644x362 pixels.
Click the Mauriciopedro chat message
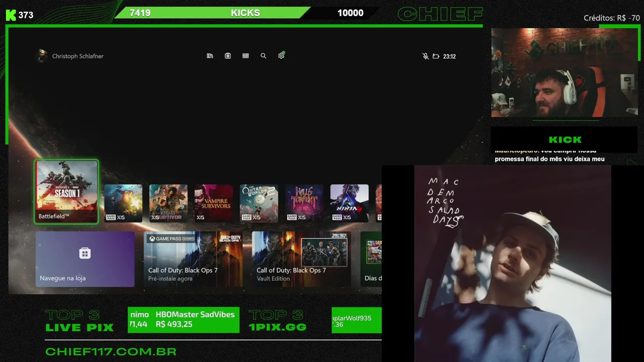[549, 155]
